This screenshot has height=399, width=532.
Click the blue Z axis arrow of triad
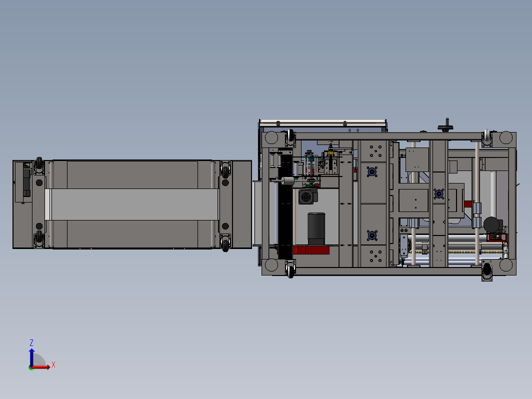coord(31,357)
